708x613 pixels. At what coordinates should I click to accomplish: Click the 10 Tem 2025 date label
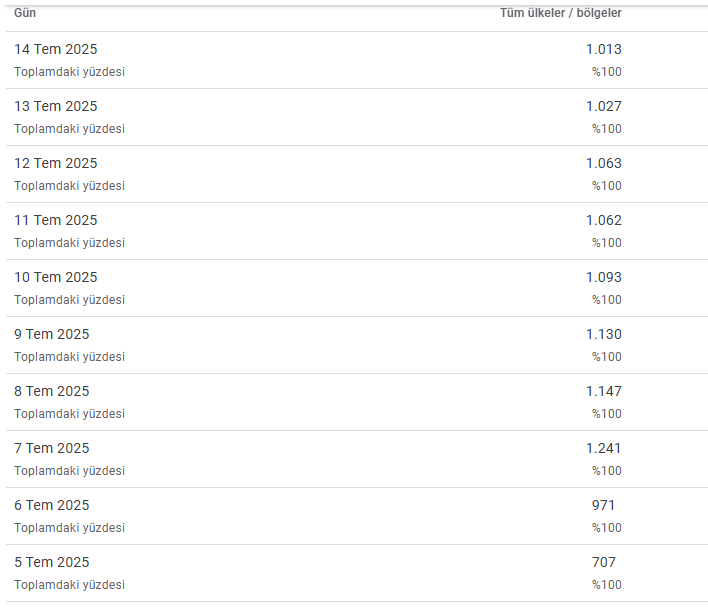click(x=56, y=277)
